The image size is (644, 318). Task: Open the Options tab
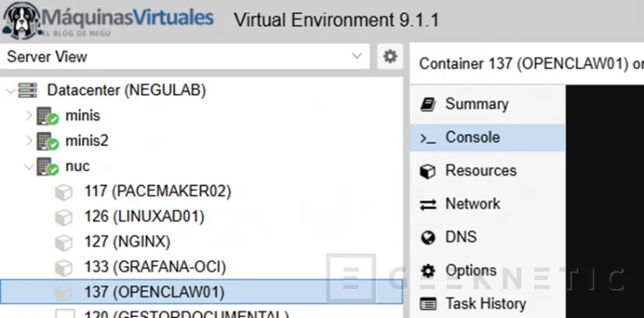488,271
